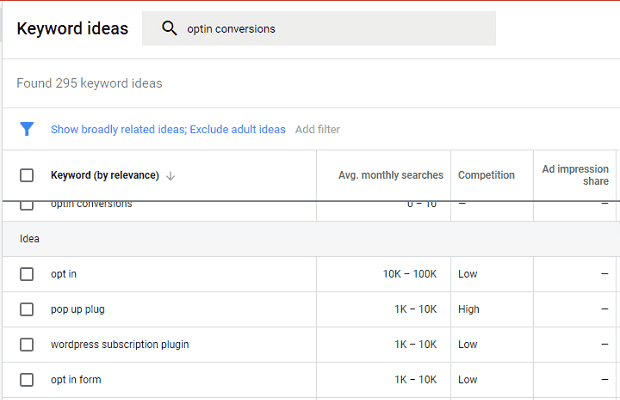Click impression share dash for 'opt in'
Image resolution: width=620 pixels, height=400 pixels.
605,274
